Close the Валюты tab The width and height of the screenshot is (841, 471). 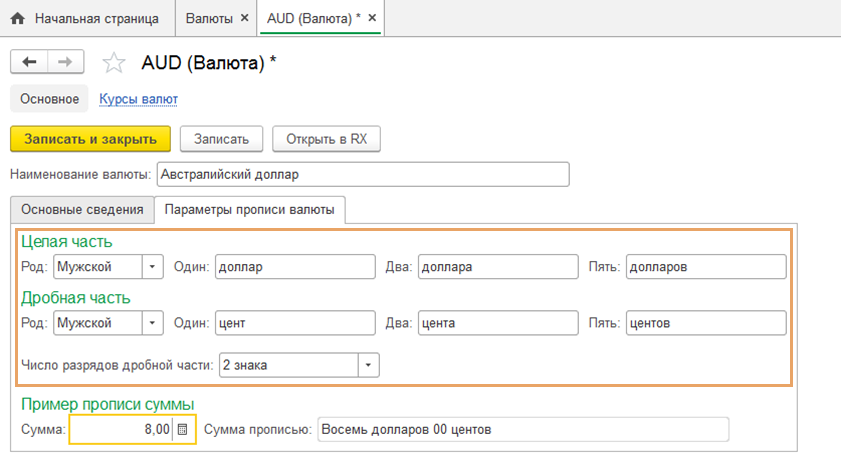click(244, 19)
